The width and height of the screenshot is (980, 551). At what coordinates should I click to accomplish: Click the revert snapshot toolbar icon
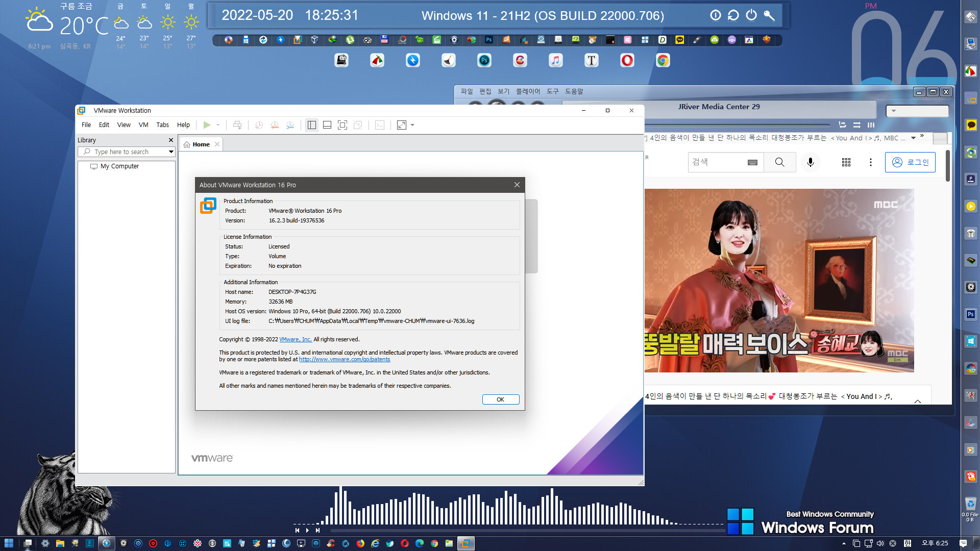[x=275, y=125]
